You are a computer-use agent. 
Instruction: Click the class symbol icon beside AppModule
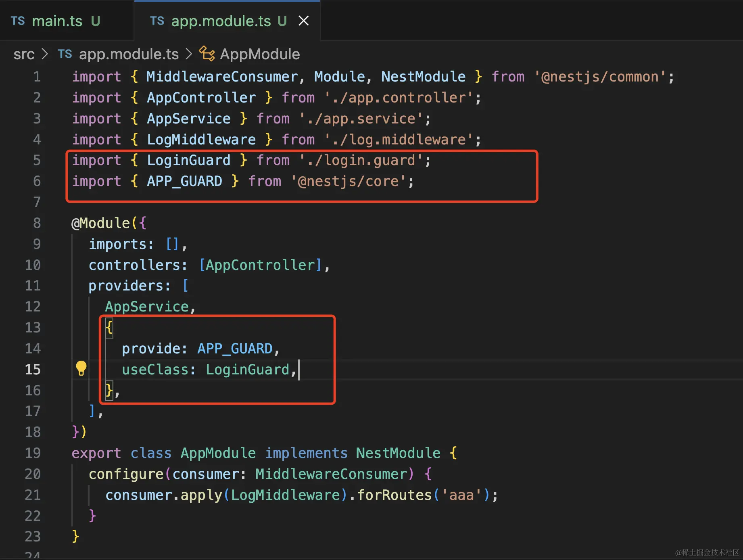207,54
